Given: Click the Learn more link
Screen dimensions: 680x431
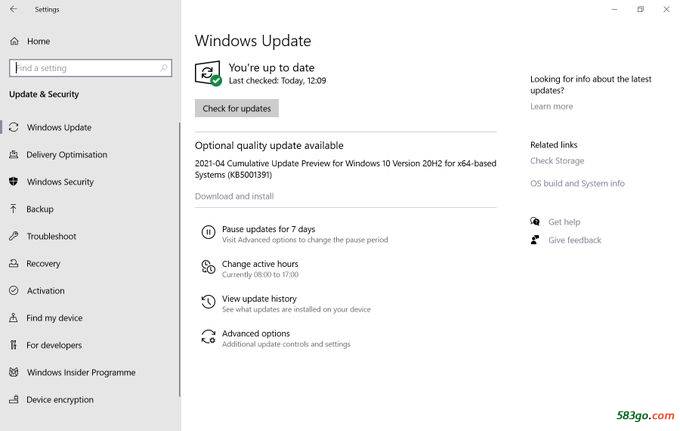Looking at the screenshot, I should [x=551, y=106].
